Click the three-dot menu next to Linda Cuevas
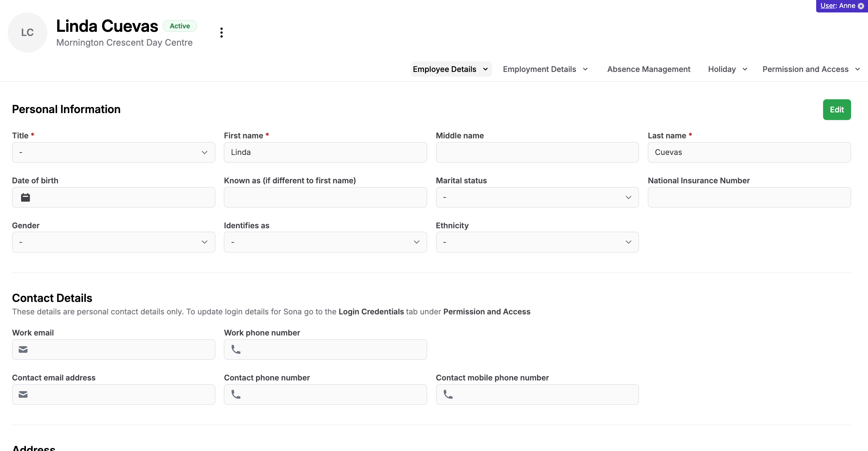The image size is (868, 451). [x=221, y=32]
